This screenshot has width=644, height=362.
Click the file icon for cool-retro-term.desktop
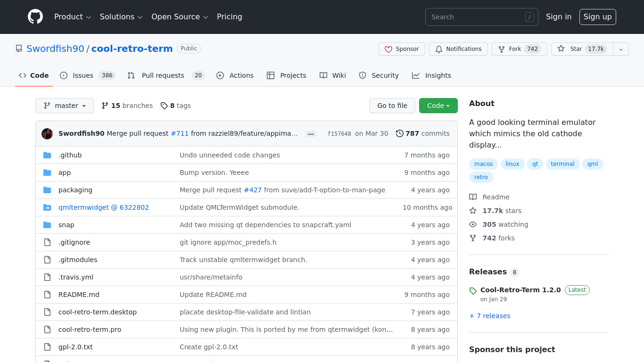click(47, 312)
